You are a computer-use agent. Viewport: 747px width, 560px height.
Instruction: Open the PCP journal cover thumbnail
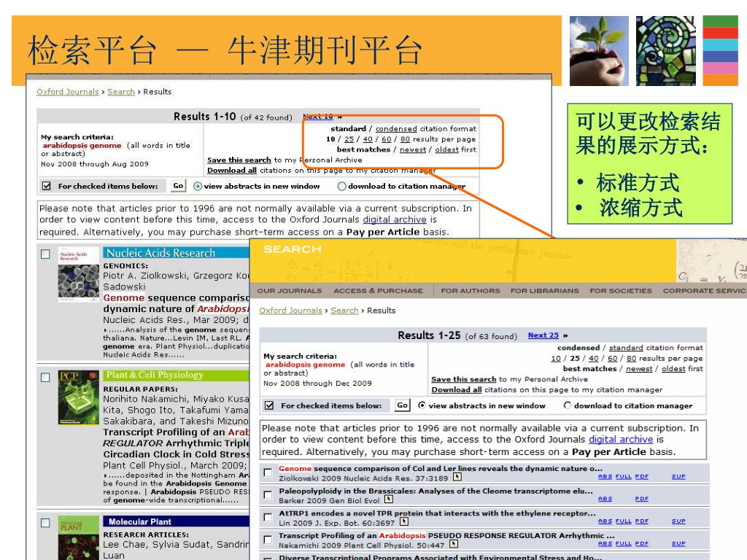pyautogui.click(x=79, y=397)
